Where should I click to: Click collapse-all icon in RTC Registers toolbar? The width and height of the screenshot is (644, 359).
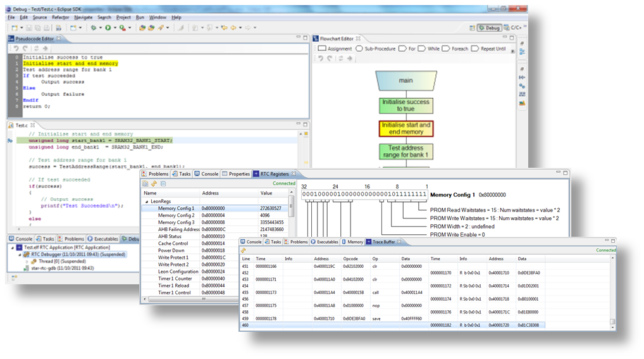pos(163,184)
